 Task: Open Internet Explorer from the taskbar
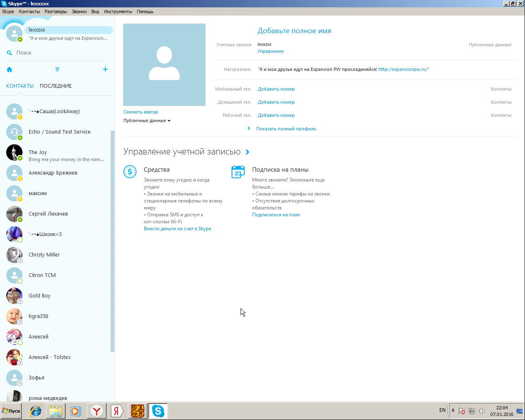[x=36, y=411]
